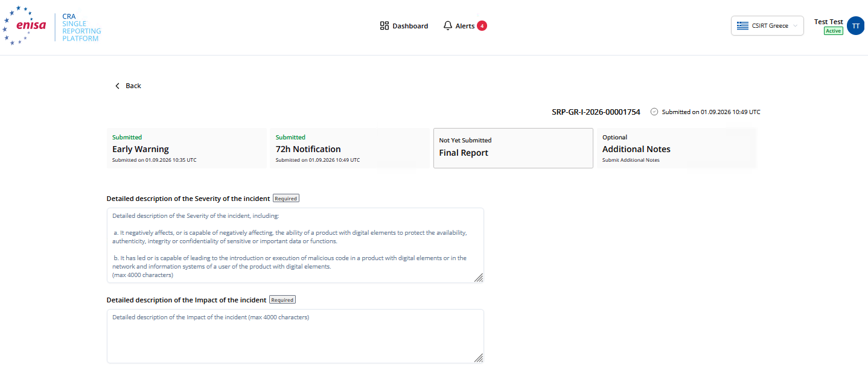The image size is (868, 373).
Task: Focus the Severity description textarea
Action: point(295,245)
